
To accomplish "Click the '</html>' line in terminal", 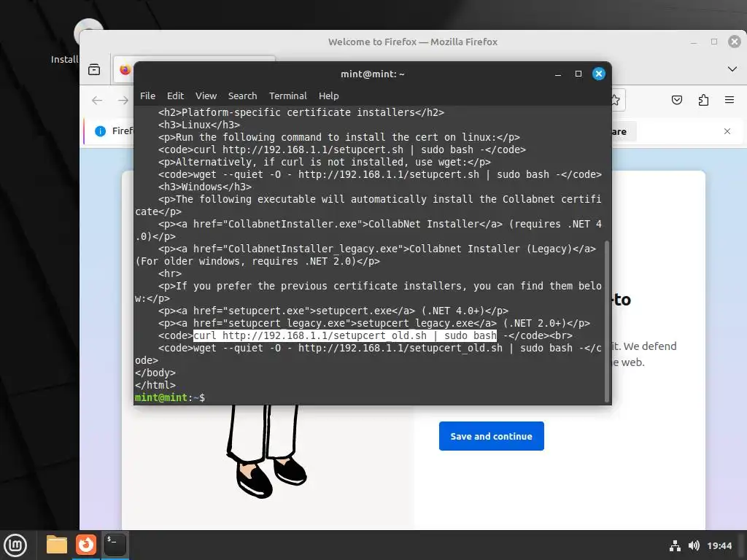I will (155, 385).
